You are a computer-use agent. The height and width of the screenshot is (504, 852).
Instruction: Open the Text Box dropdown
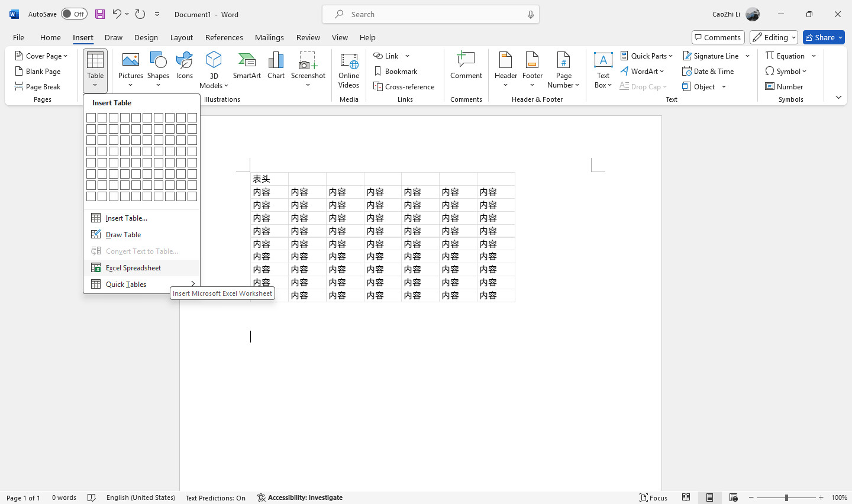pos(603,70)
